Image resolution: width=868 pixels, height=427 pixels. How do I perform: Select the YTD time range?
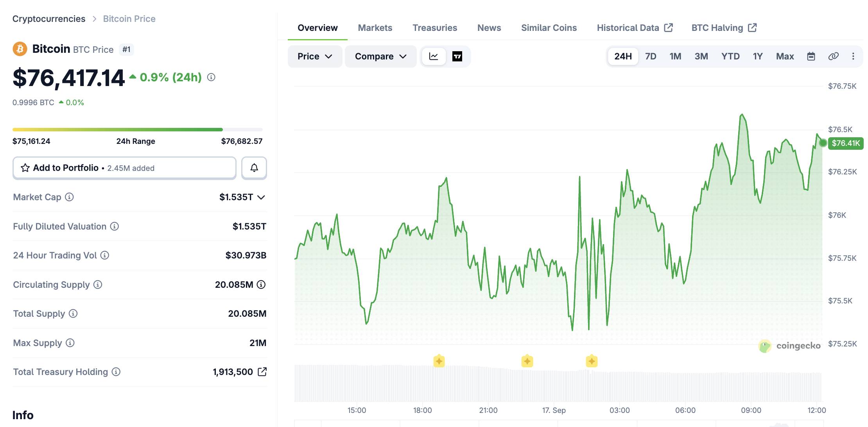pos(730,56)
